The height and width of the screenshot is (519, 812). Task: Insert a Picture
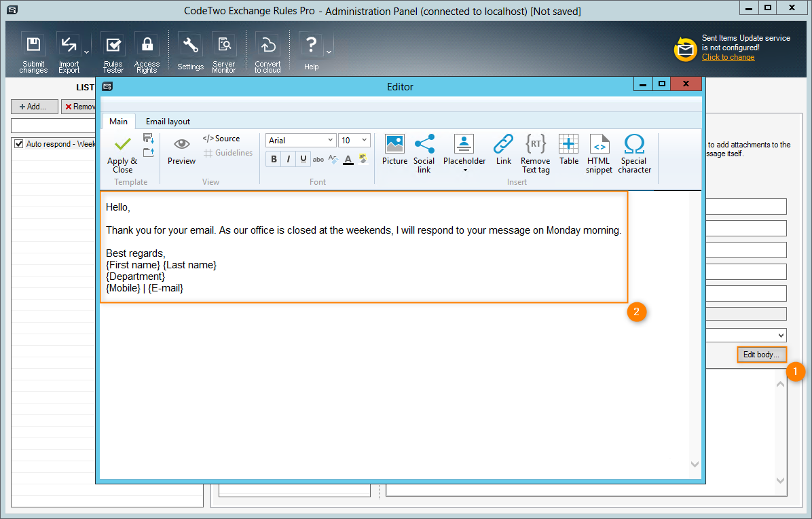394,149
